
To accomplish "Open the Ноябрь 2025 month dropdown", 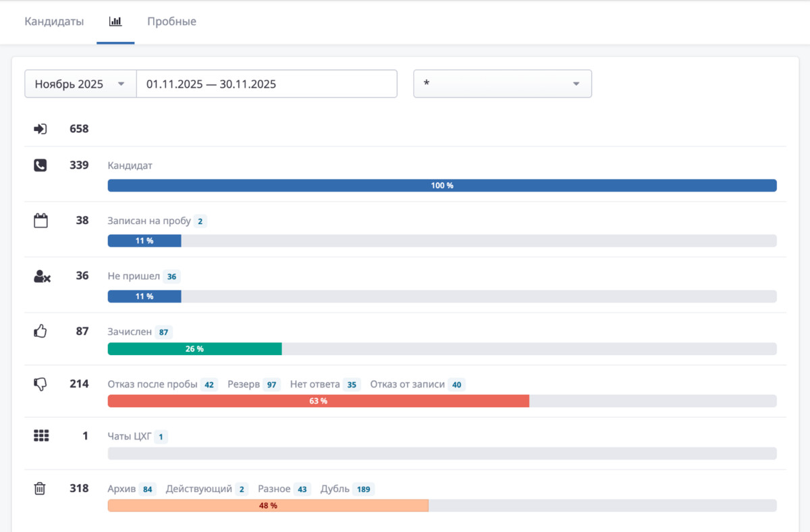I will pos(80,84).
